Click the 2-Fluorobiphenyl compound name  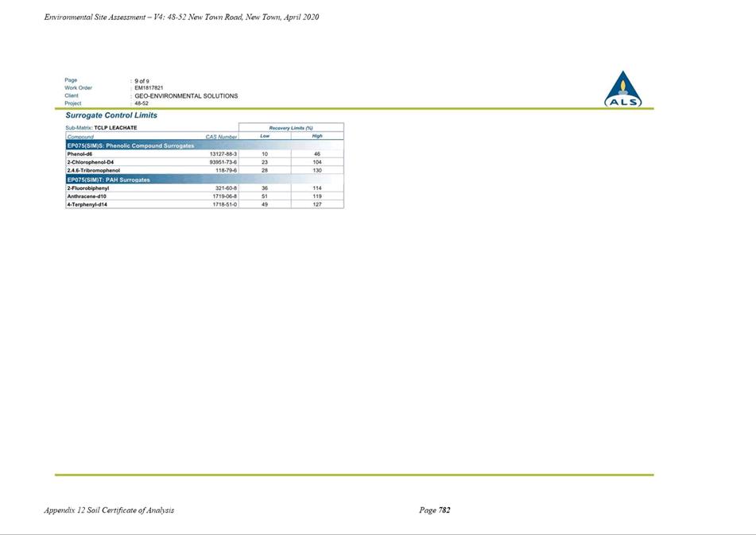coord(87,188)
